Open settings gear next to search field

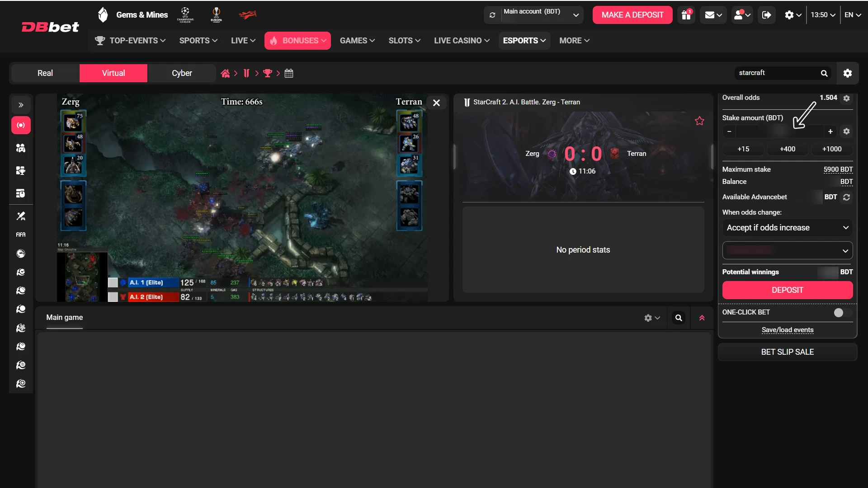point(848,73)
